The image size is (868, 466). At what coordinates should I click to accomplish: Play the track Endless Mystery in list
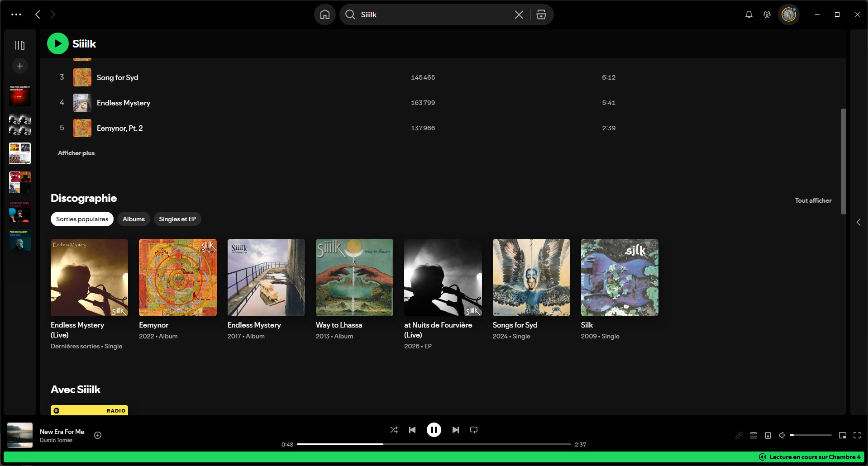pyautogui.click(x=124, y=103)
